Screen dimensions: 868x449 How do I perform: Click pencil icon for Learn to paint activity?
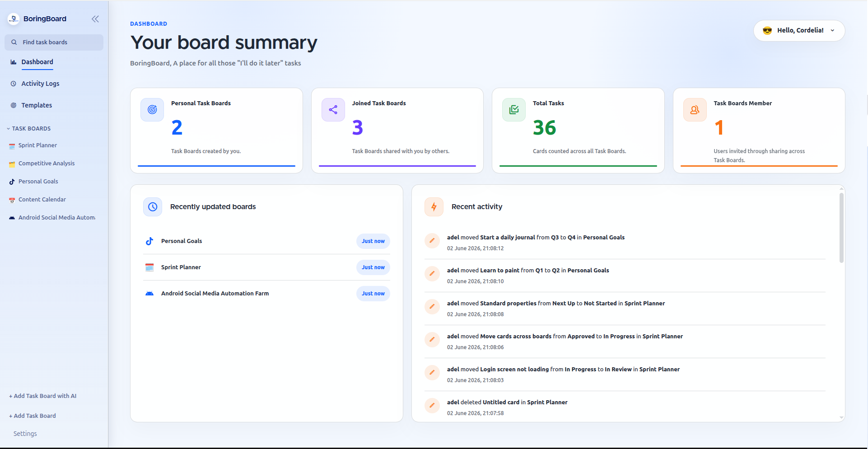pos(432,274)
